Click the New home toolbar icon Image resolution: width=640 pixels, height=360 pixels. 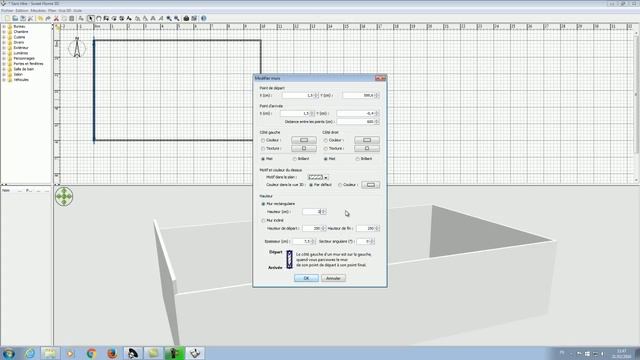[7, 18]
